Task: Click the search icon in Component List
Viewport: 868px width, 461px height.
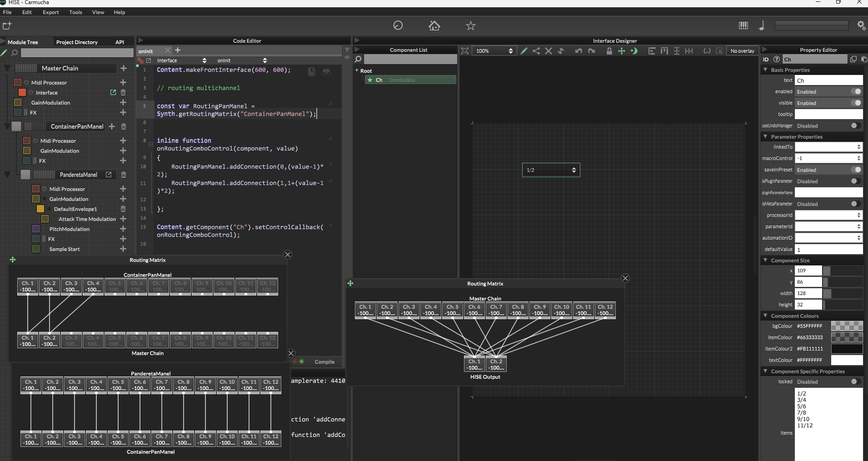Action: [x=358, y=59]
